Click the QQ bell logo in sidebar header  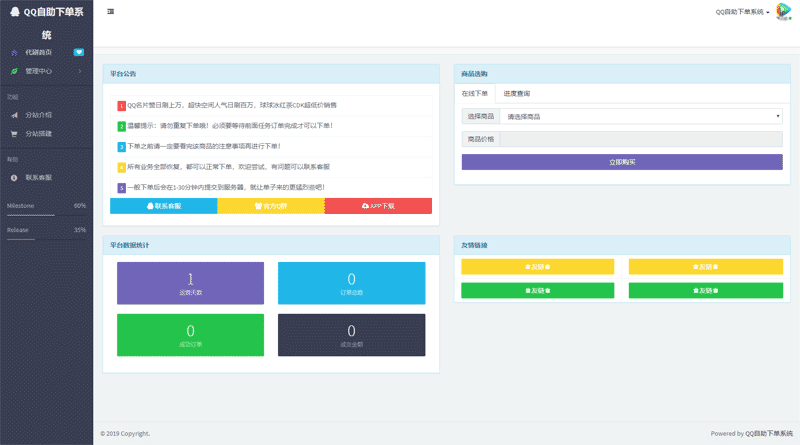tap(14, 12)
